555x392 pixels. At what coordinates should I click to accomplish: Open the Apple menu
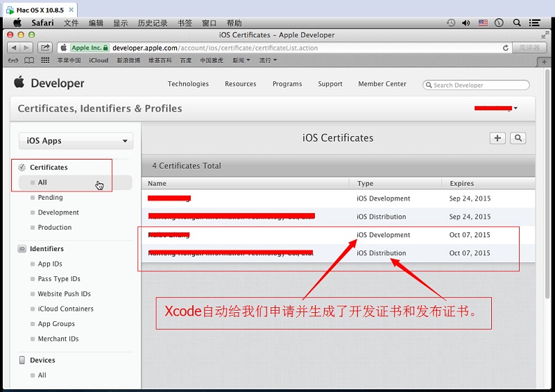coord(17,23)
